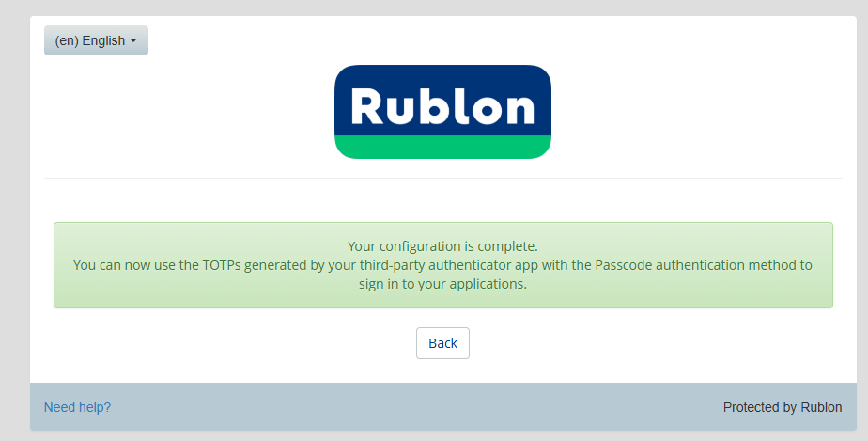Click the Rublon logo image
Screen dimensions: 868x441
coord(442,112)
